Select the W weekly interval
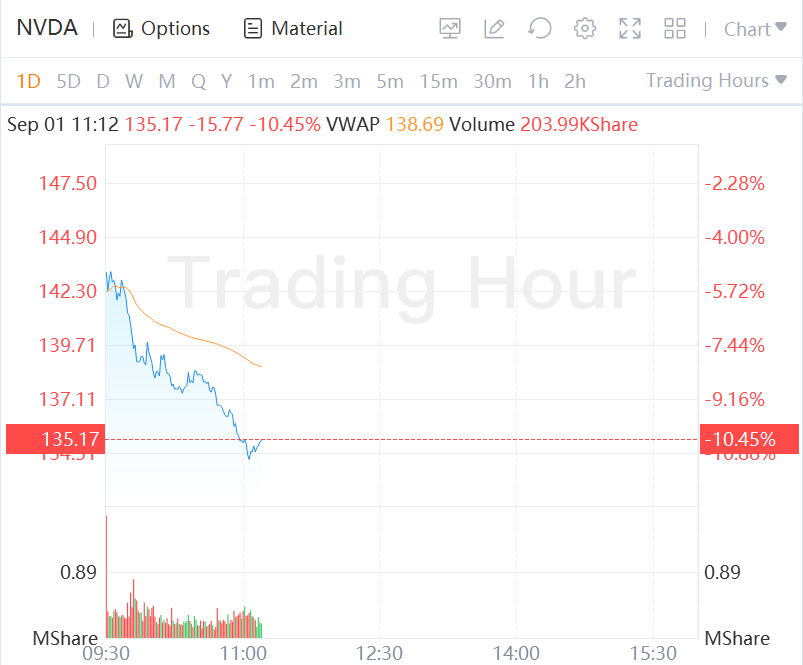The image size is (803, 665). coord(134,81)
